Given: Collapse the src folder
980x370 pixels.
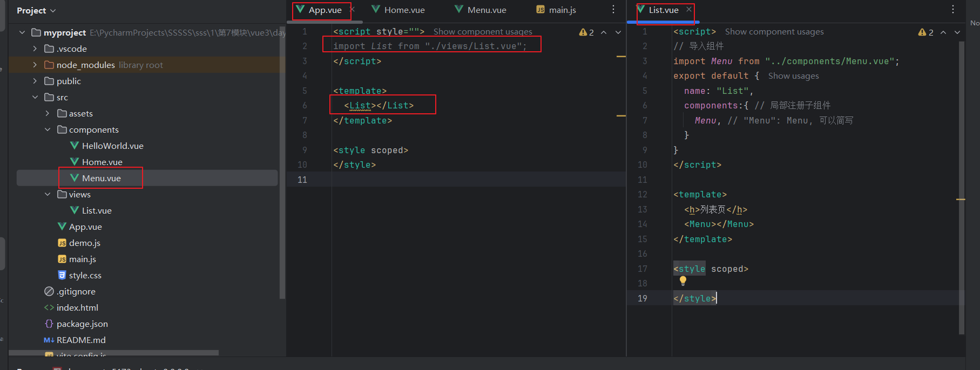Looking at the screenshot, I should (x=35, y=97).
